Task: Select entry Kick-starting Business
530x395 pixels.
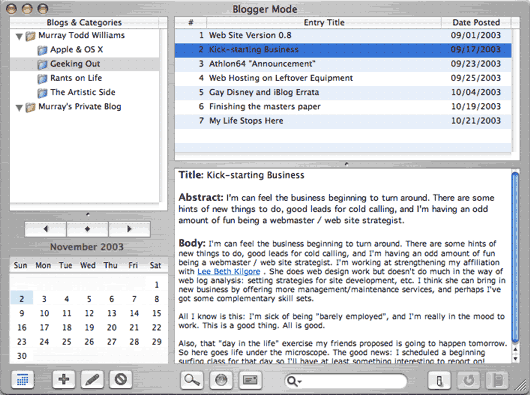Action: click(343, 50)
